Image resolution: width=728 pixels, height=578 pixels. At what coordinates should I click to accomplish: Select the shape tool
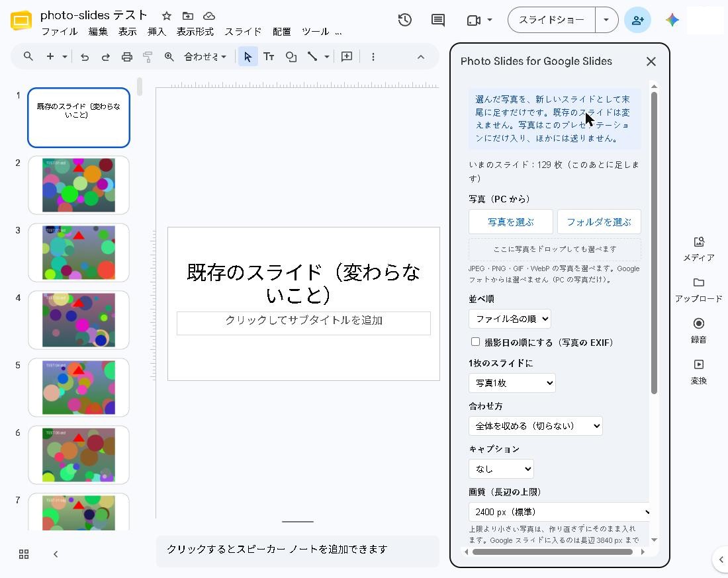[x=291, y=57]
